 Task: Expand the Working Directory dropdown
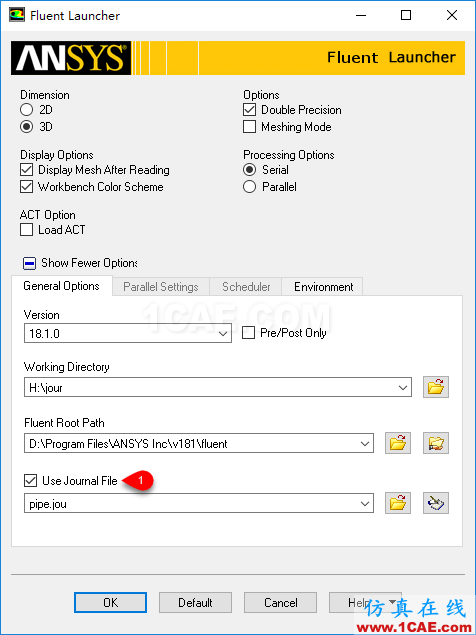(218, 387)
